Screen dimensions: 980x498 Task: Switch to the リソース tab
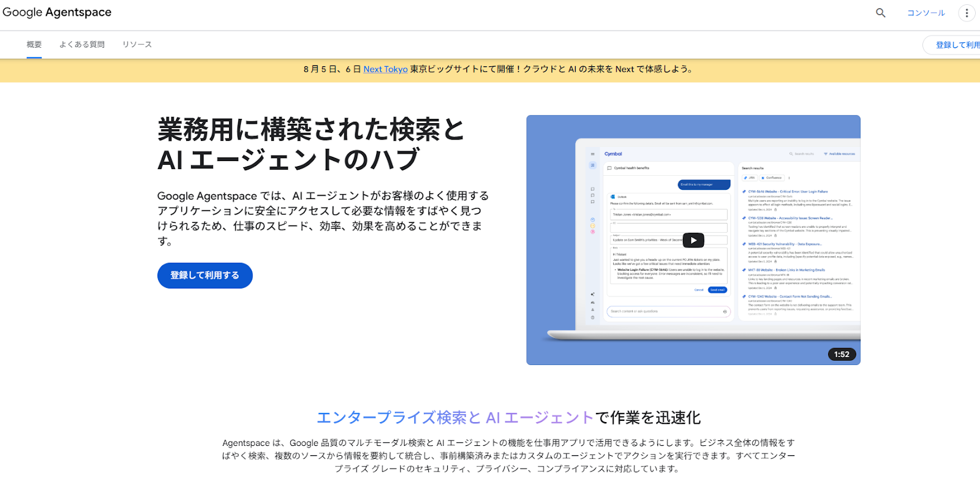click(x=137, y=45)
